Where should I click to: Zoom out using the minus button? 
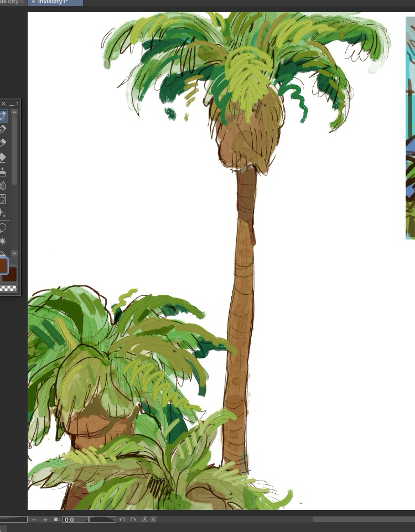click(34, 520)
